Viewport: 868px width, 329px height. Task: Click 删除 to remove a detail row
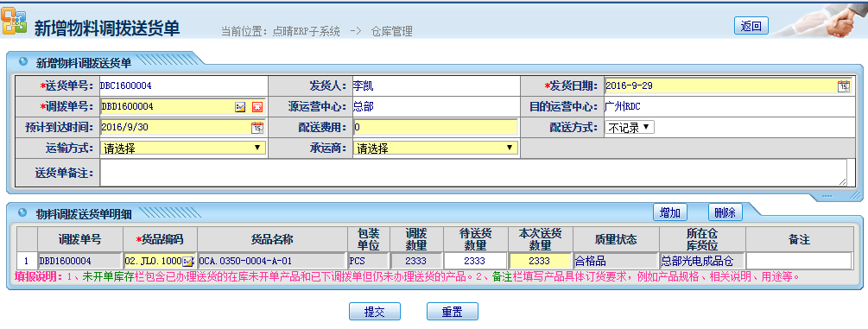pos(725,212)
